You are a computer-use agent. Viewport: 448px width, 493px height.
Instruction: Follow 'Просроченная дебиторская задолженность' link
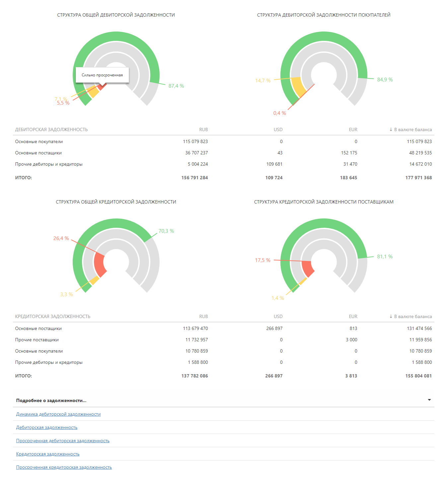63,441
